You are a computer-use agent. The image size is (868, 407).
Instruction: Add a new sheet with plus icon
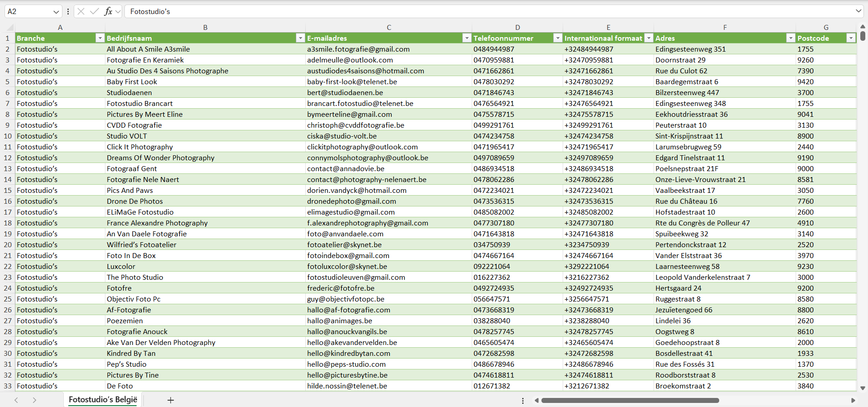pyautogui.click(x=171, y=400)
